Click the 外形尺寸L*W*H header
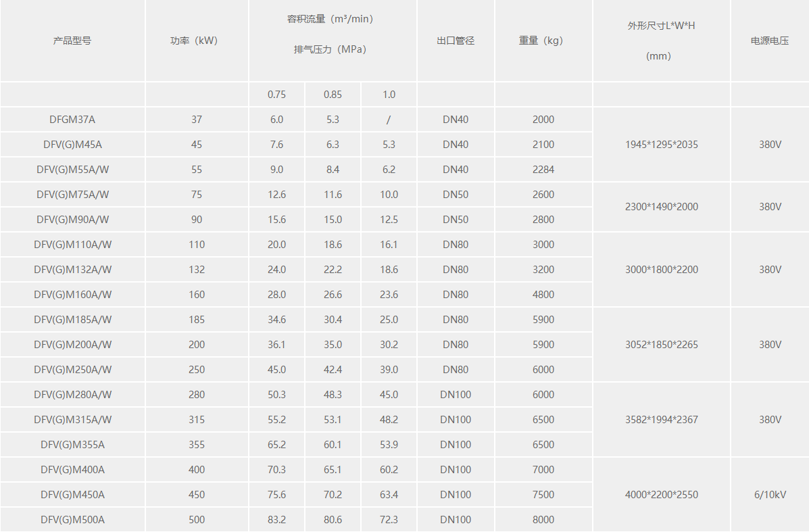Screen dimensions: 809x532 pyautogui.click(x=661, y=26)
